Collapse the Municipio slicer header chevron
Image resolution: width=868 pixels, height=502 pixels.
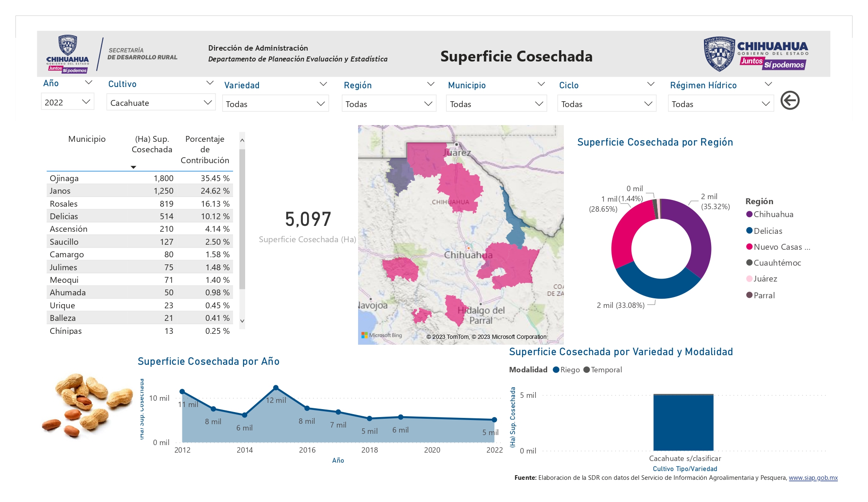coord(541,84)
